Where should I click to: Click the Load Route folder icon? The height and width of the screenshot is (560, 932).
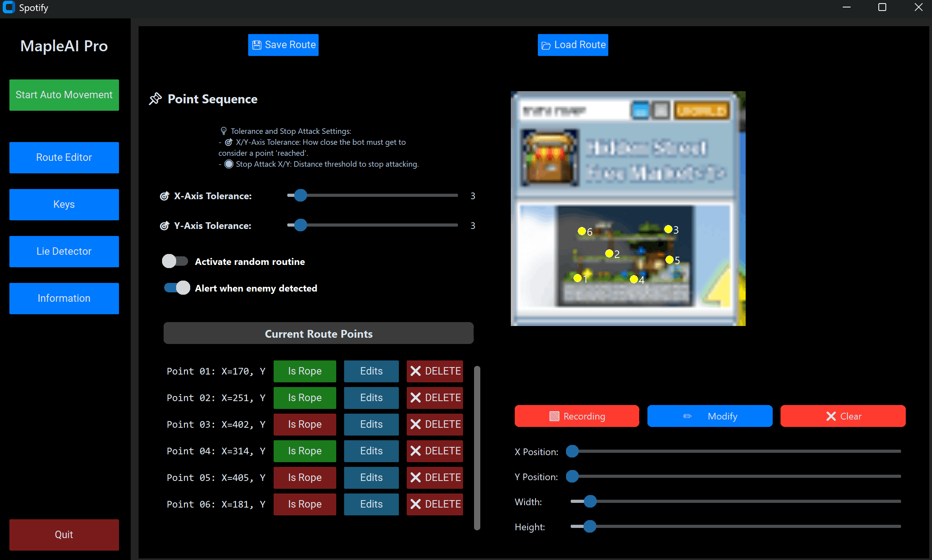click(x=546, y=45)
